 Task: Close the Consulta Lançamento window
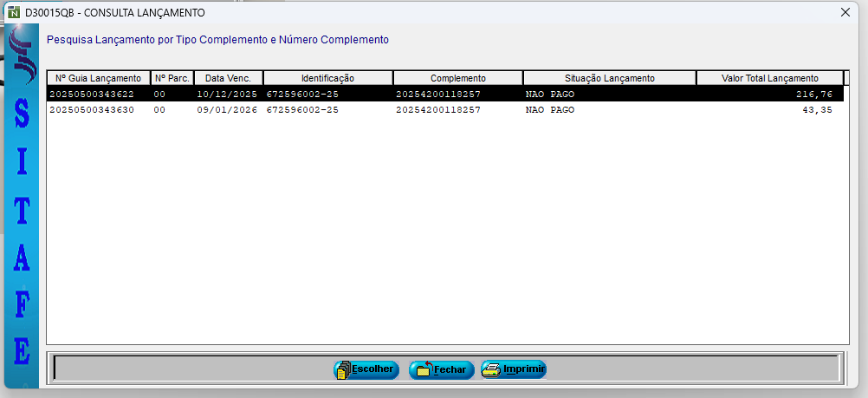coord(845,13)
